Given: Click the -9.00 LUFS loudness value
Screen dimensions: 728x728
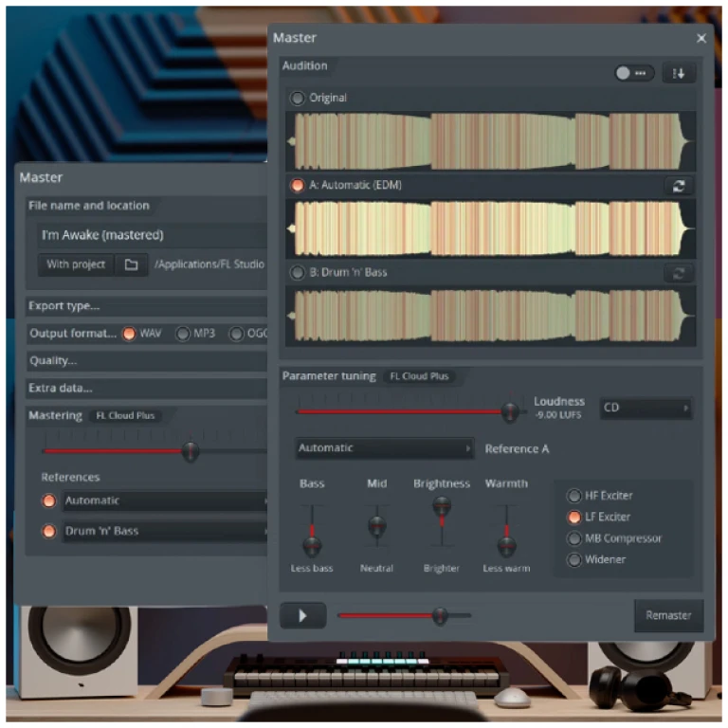Looking at the screenshot, I should point(557,415).
